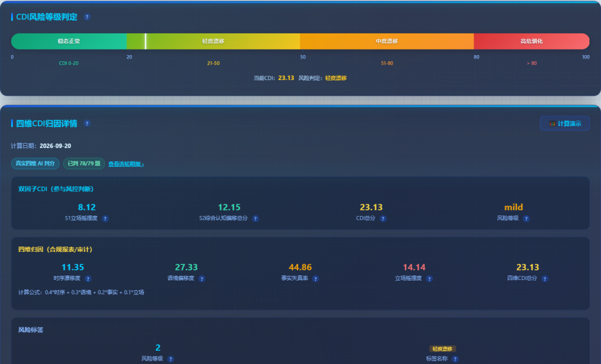The width and height of the screenshot is (601, 364).
Task: Select the 11.35 时序漂移度 value
Action: pos(73,267)
